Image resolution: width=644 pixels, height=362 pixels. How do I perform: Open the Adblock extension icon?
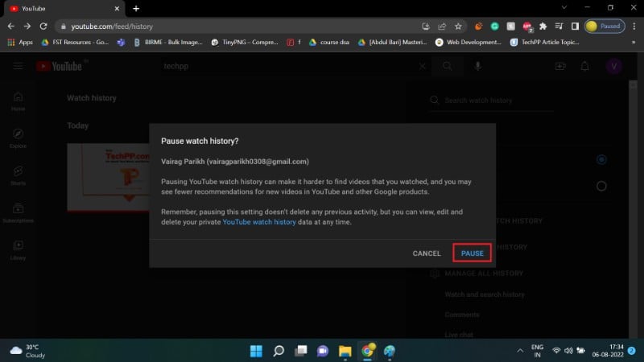527,27
